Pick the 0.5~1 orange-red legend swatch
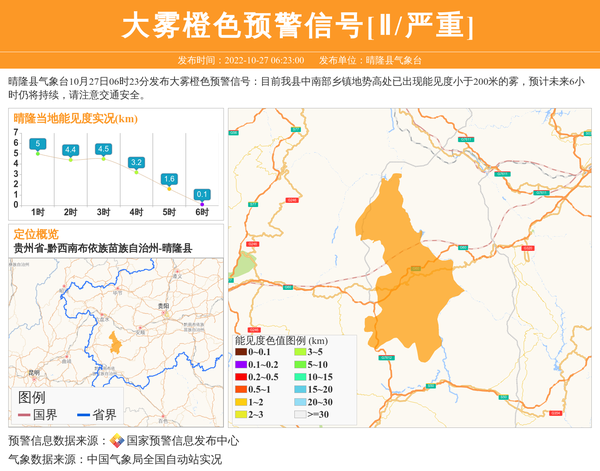The image size is (600, 471). tap(241, 390)
